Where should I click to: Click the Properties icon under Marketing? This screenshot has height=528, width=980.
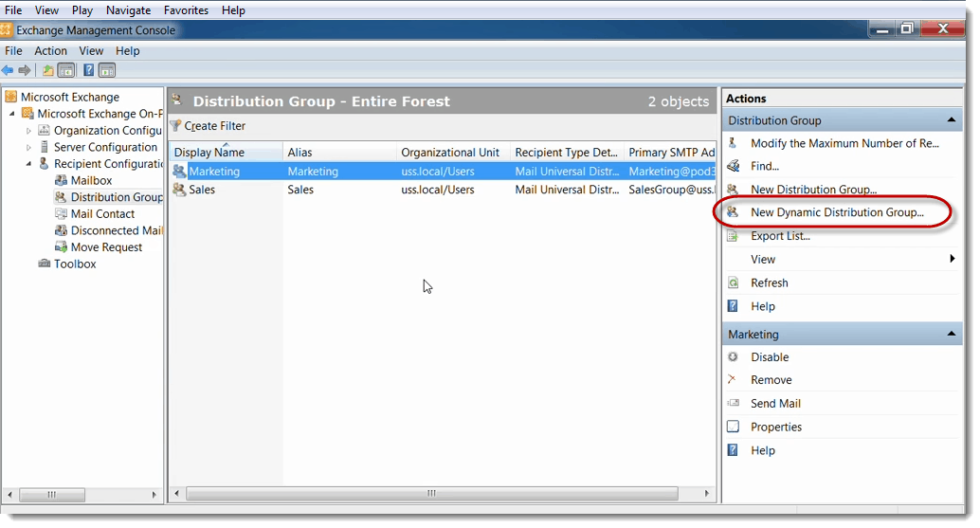pos(734,427)
